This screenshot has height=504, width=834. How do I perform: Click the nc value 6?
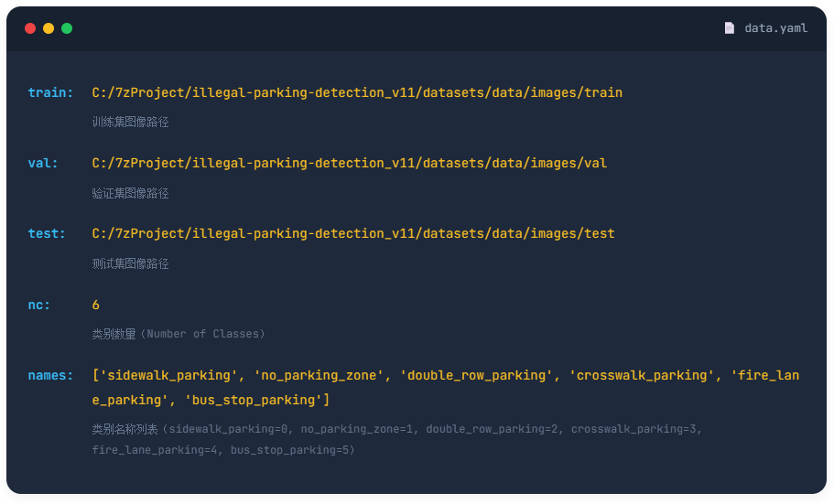click(96, 305)
